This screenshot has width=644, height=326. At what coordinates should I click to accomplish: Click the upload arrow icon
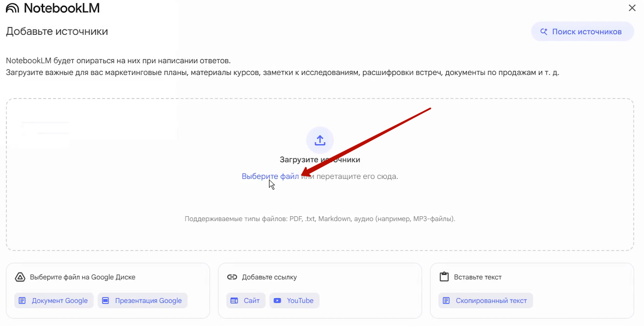(x=320, y=140)
